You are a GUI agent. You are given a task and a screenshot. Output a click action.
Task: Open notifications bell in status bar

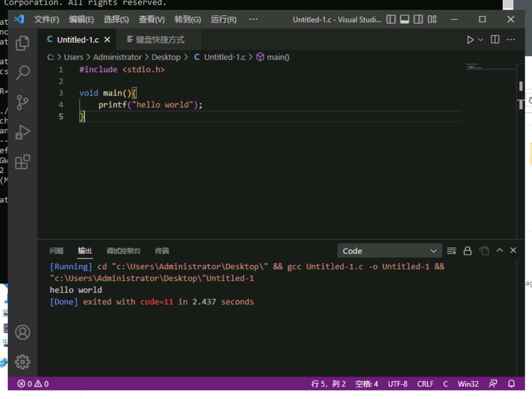click(511, 384)
